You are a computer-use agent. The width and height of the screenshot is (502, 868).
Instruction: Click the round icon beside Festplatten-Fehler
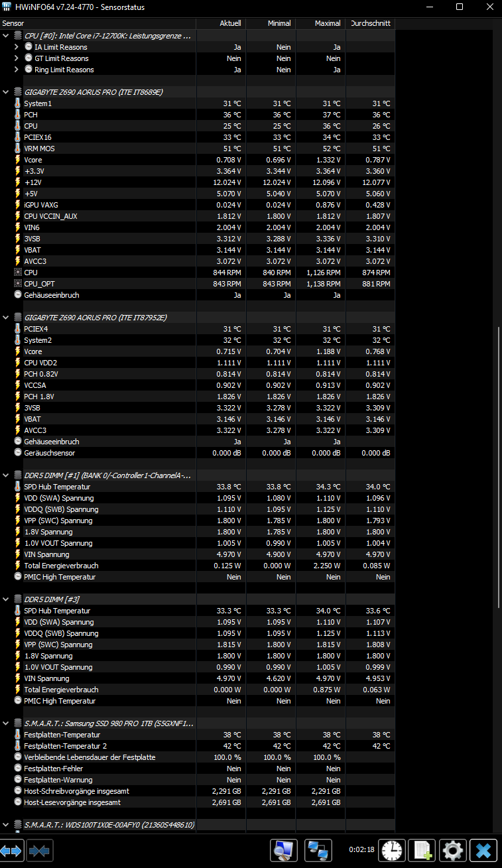18,769
